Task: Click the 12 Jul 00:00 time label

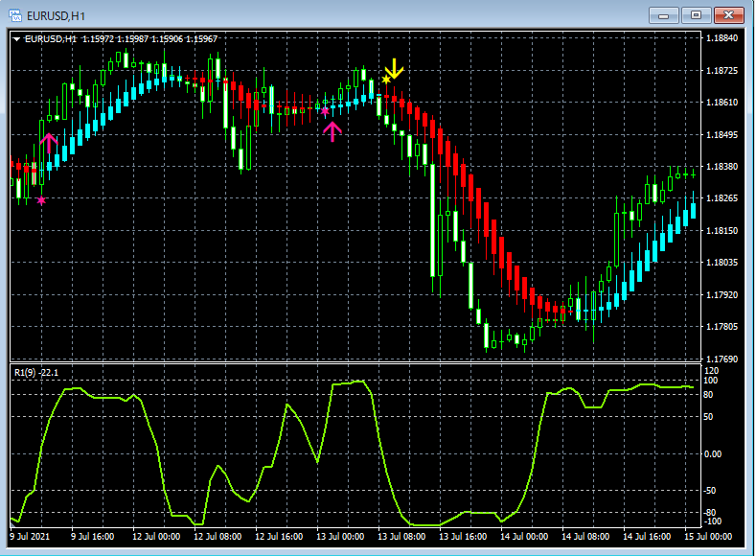Action: point(156,536)
